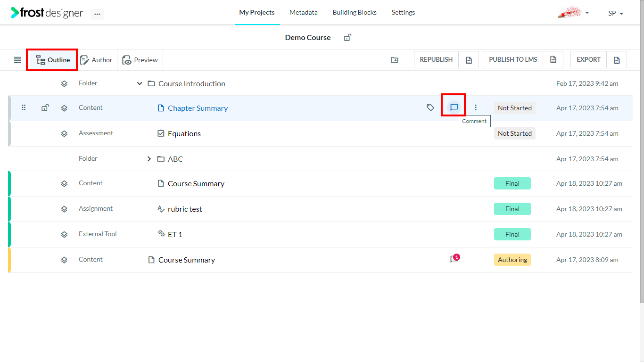The width and height of the screenshot is (644, 362).
Task: Click the layers icon in Equations row
Action: point(64,134)
